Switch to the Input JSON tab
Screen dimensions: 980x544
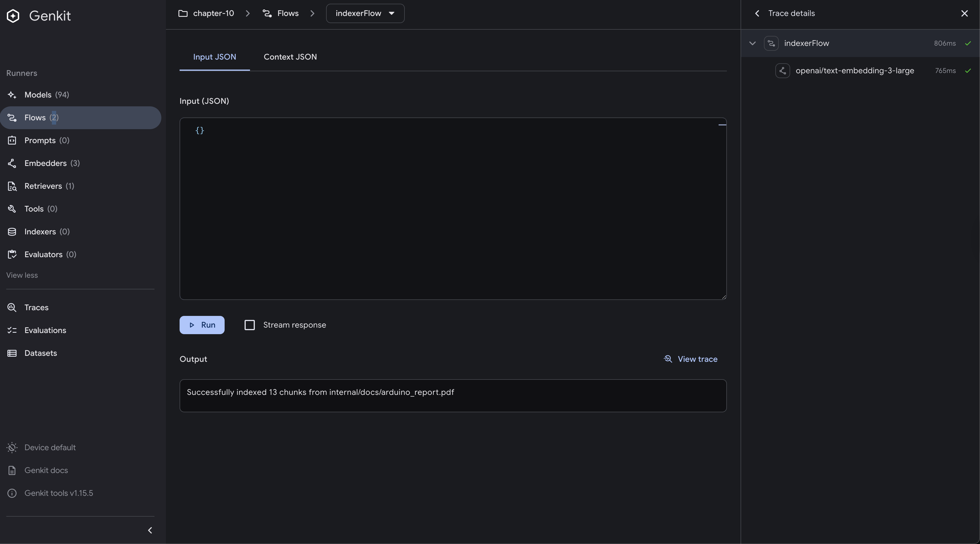pos(215,57)
